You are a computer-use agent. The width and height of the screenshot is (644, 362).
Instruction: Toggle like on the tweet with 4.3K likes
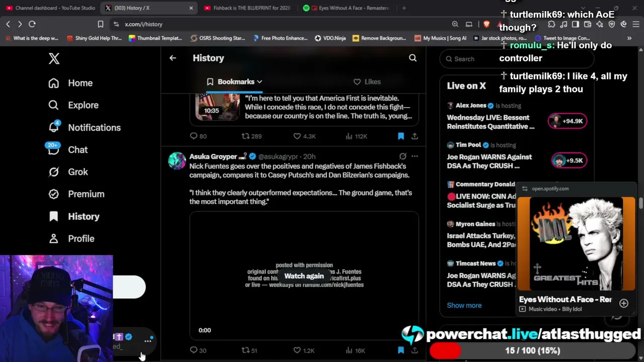click(x=305, y=136)
